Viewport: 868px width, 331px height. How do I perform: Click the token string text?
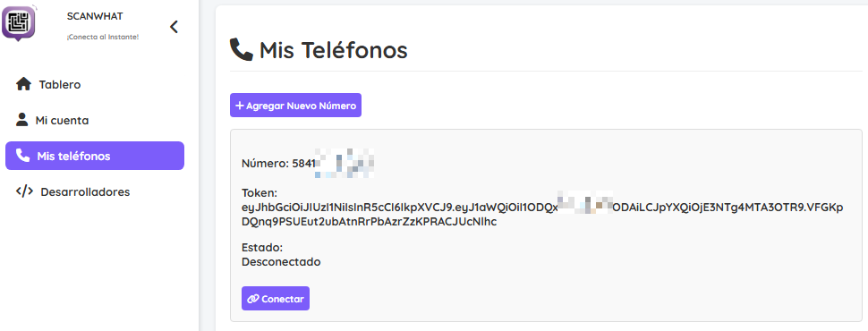click(542, 215)
